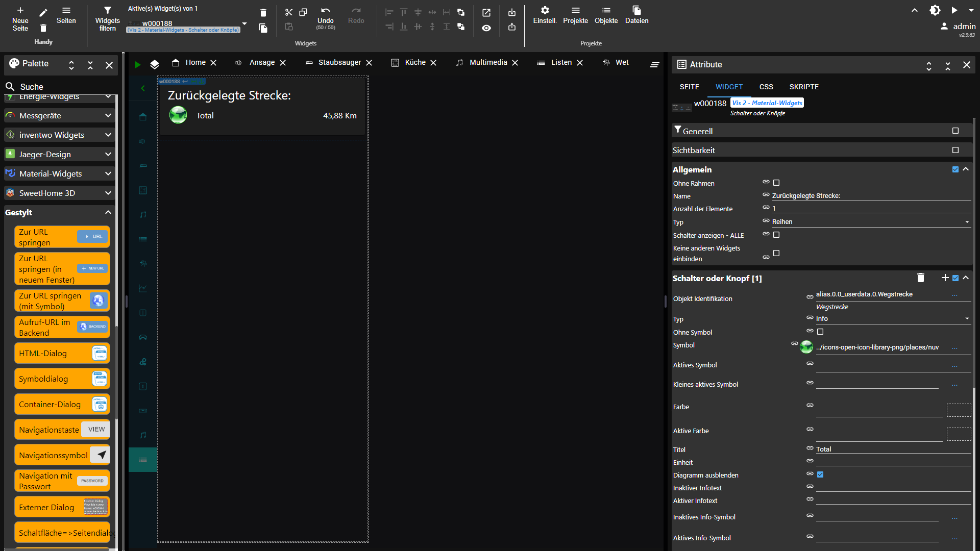The height and width of the screenshot is (551, 980).
Task: Pick a color from the Aktive Farbe swatch
Action: click(x=959, y=434)
